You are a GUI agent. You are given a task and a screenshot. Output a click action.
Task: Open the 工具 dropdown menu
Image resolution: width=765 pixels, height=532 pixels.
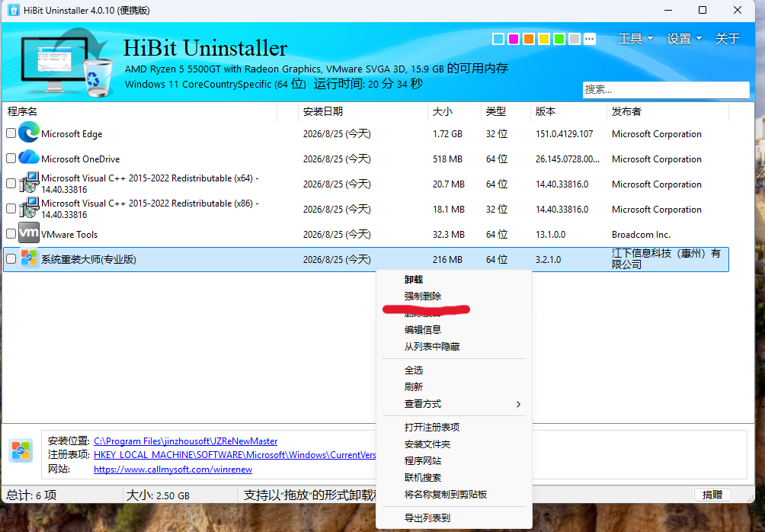point(635,39)
